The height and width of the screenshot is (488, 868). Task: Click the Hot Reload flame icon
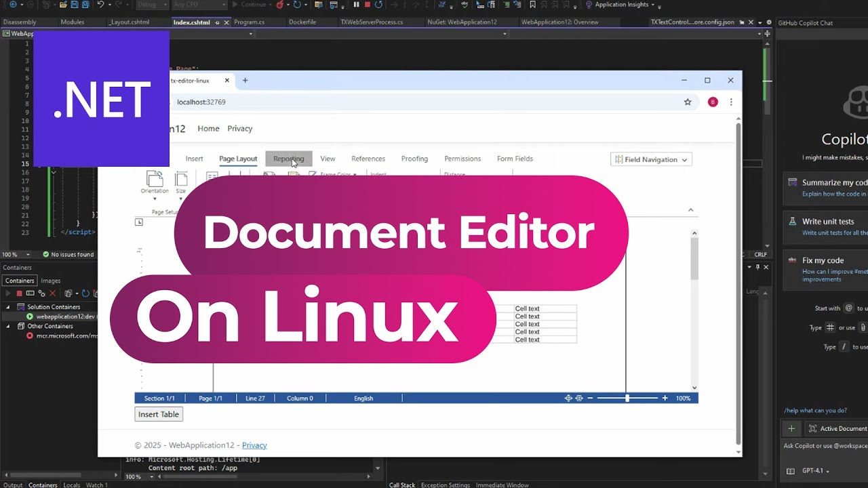point(279,5)
